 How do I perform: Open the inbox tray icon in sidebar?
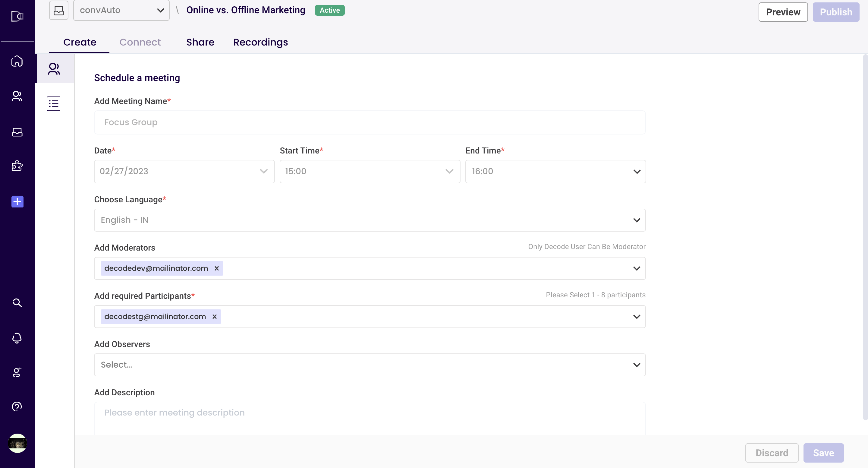[x=17, y=132]
